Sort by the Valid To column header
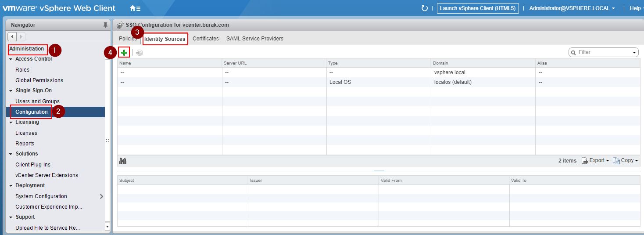Screen dimensions: 644x235 tap(574, 181)
